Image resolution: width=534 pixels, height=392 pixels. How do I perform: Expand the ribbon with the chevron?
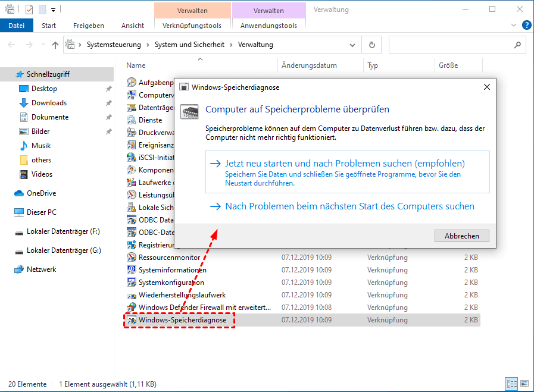point(514,25)
